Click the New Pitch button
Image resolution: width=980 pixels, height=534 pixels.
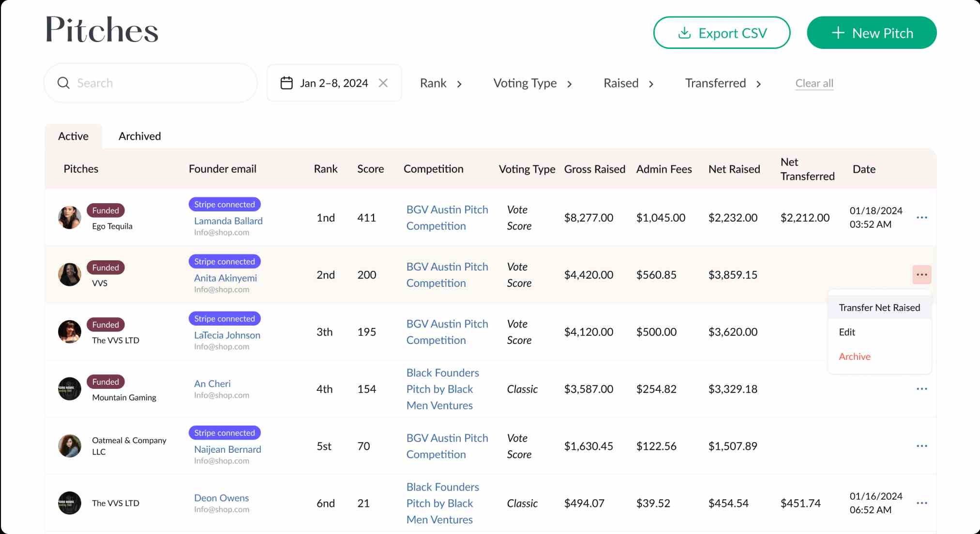(x=872, y=33)
